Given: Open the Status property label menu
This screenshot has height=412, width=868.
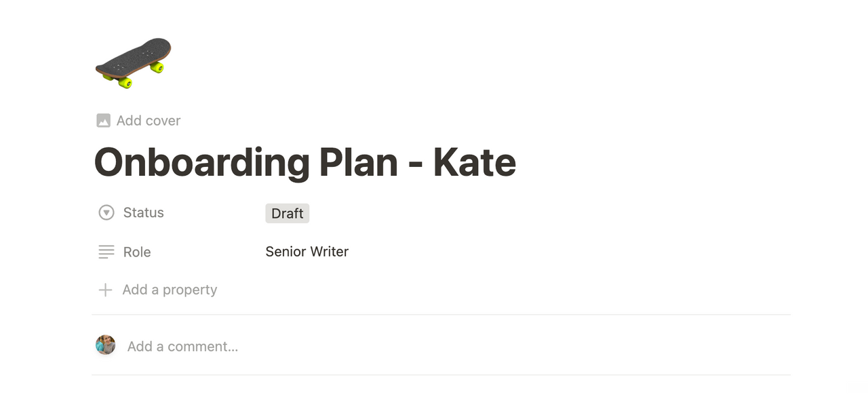Looking at the screenshot, I should click(144, 212).
